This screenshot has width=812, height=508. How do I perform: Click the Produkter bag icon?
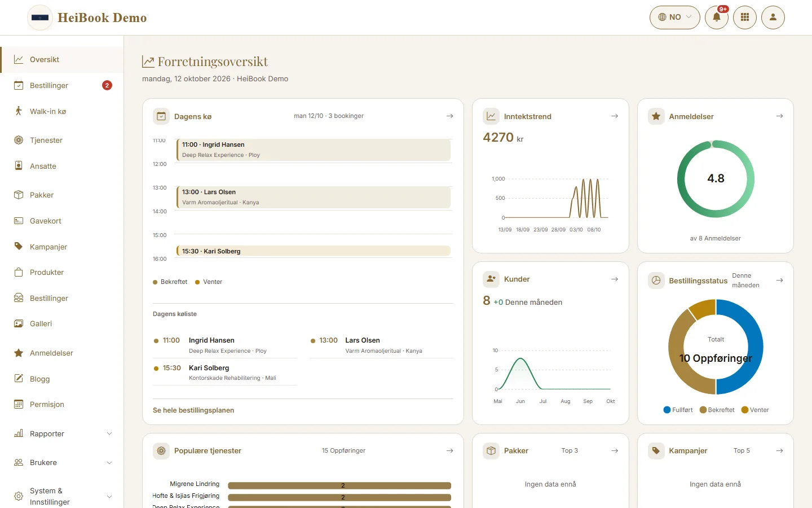point(19,272)
